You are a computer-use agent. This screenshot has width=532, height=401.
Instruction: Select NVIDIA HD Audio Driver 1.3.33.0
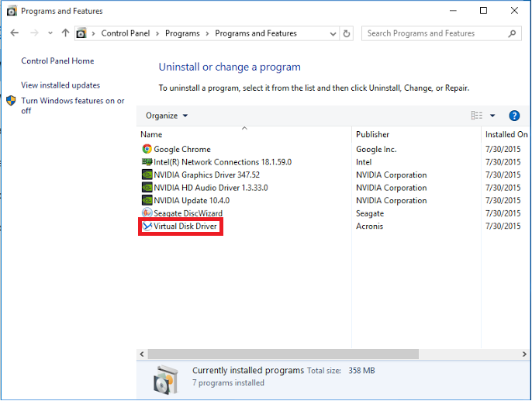coord(211,188)
